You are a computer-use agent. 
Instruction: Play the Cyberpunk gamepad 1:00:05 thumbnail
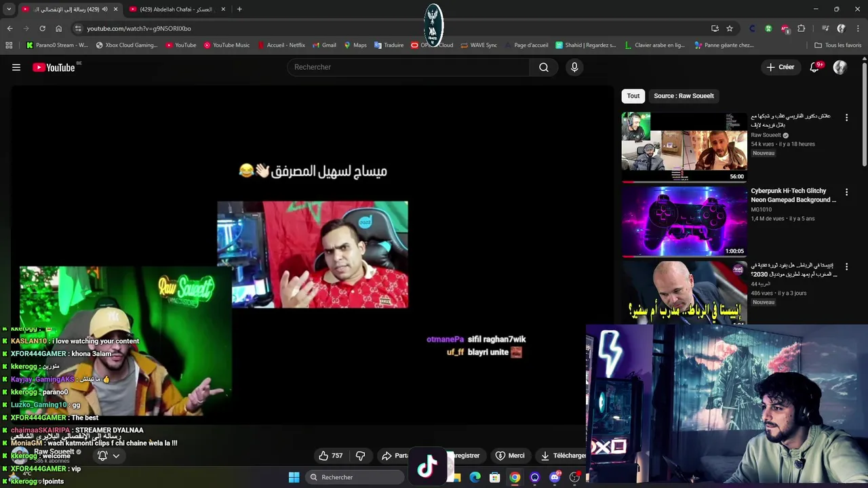point(684,222)
